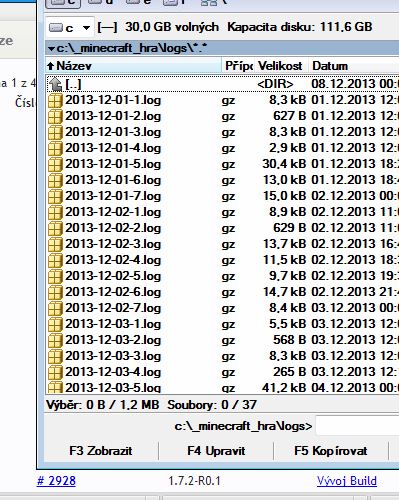Click file name 2013-12-03-4.log

[x=113, y=372]
